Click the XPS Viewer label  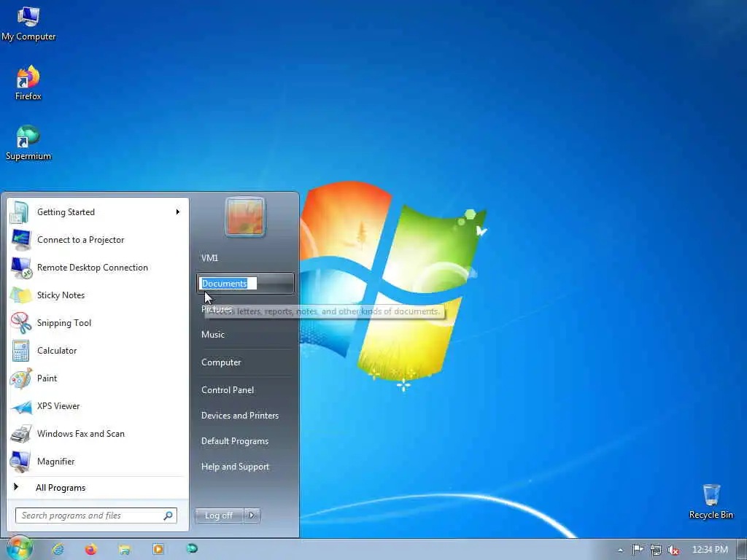pyautogui.click(x=58, y=406)
